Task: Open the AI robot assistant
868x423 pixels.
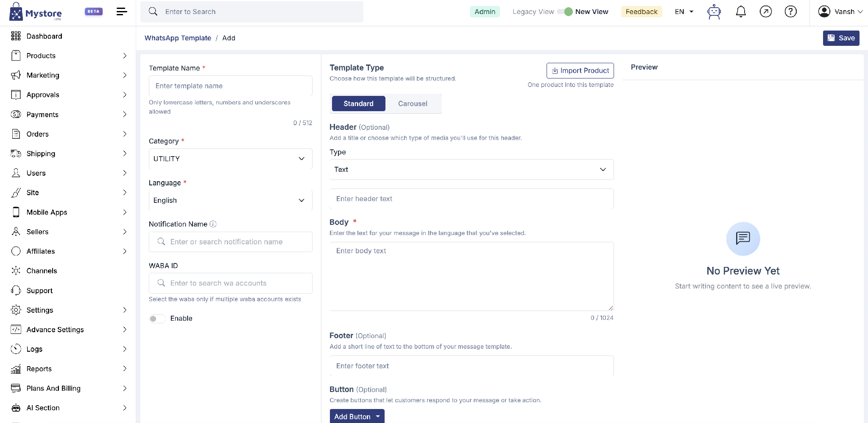Action: pyautogui.click(x=714, y=12)
